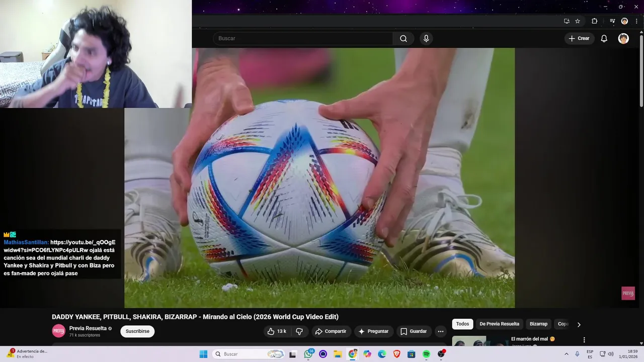Show more filter chips with the arrow
Screen dimensions: 644x362
click(579, 324)
